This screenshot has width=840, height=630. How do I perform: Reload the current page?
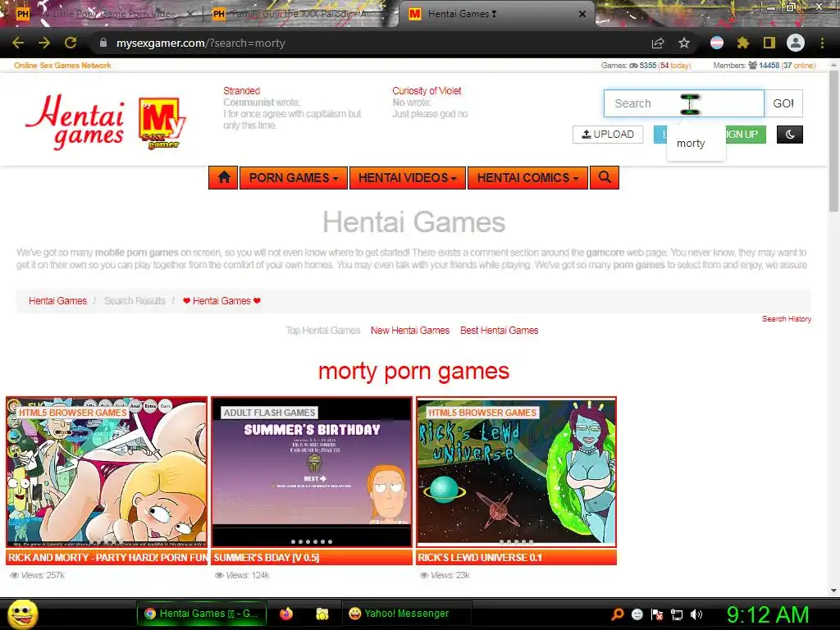pos(71,43)
